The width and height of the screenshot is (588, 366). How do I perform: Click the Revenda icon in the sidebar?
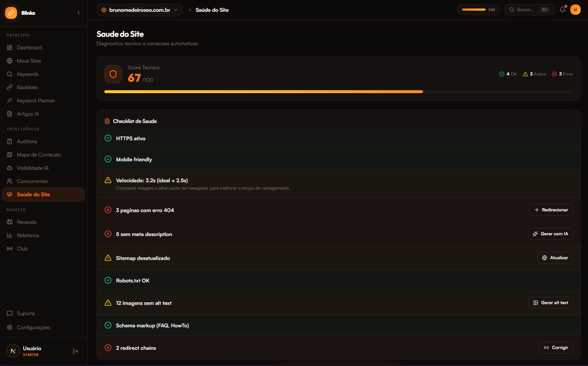10,222
